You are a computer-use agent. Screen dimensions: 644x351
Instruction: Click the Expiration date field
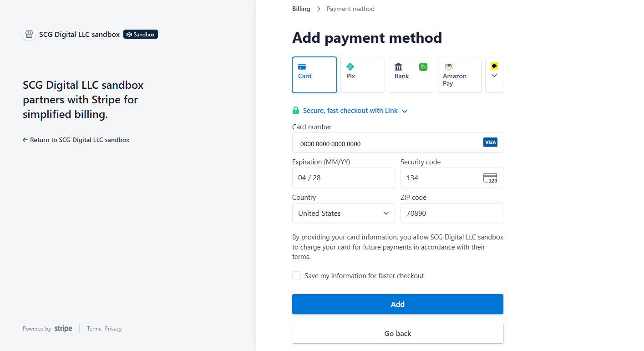click(x=344, y=178)
